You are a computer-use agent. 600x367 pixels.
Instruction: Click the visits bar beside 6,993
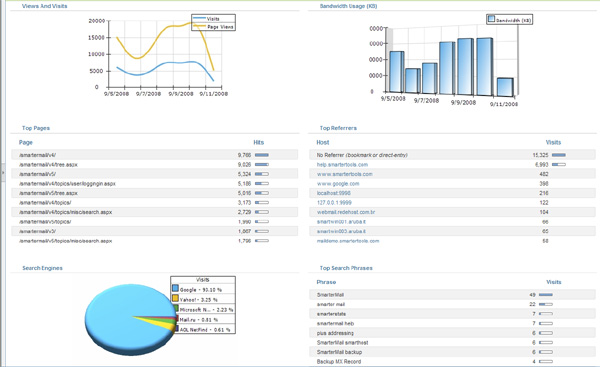point(559,165)
